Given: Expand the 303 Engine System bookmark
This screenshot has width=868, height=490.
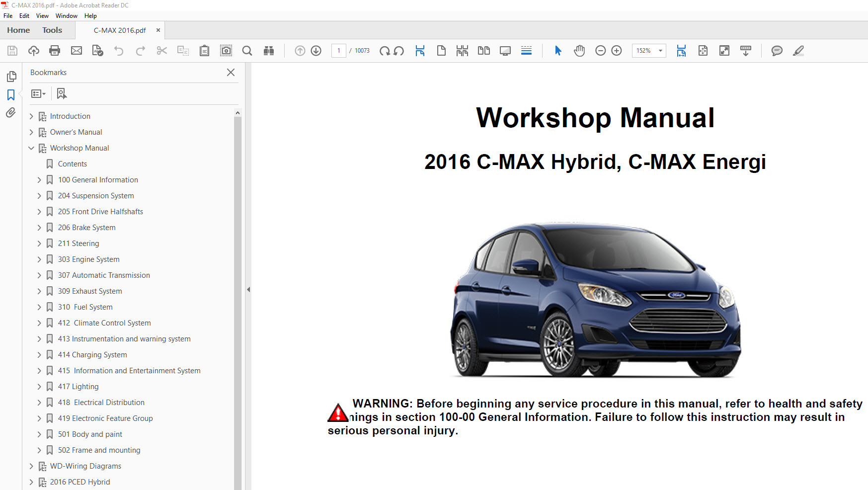Looking at the screenshot, I should coord(39,259).
